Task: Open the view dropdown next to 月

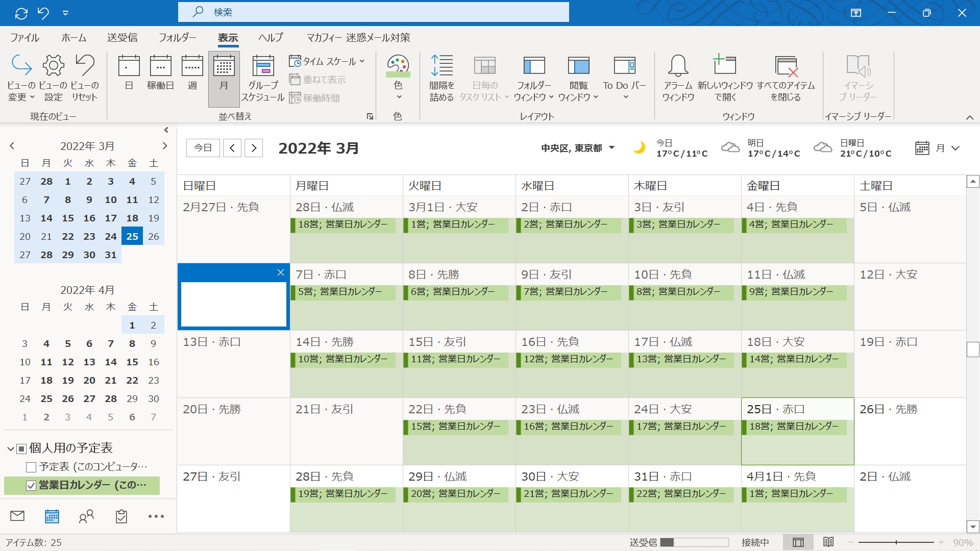Action: point(955,148)
